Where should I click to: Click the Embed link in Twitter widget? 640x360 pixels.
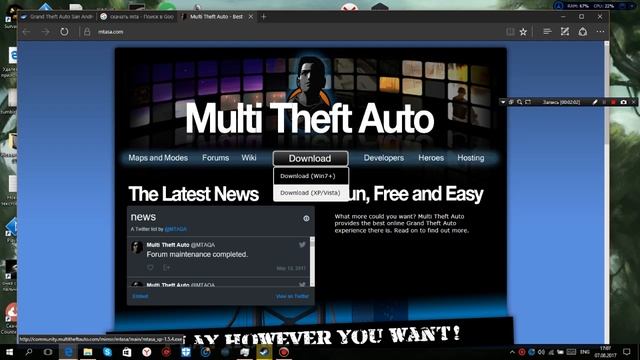(140, 296)
